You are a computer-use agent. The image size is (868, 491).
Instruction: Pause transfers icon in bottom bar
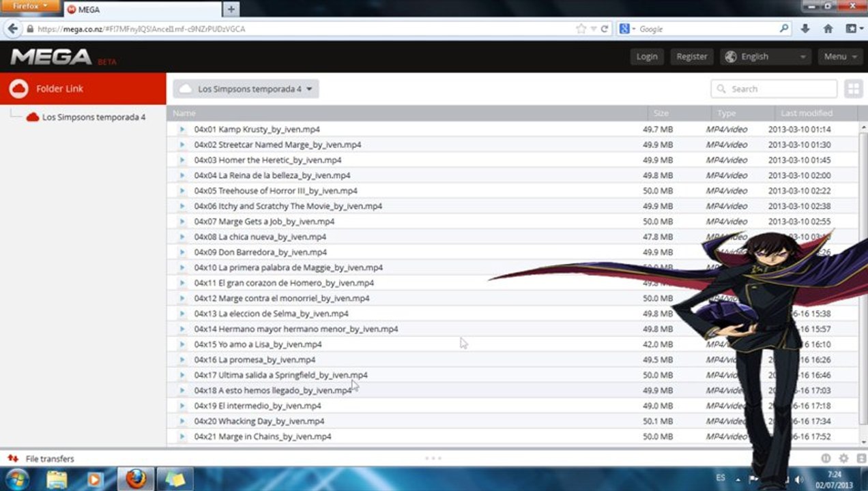point(826,459)
